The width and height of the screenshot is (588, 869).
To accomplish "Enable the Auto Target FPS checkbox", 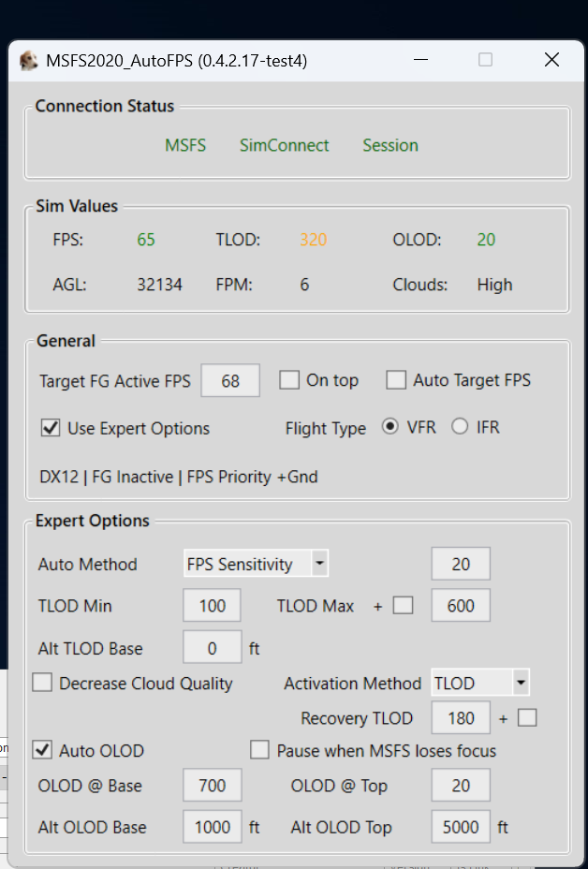I will point(396,380).
